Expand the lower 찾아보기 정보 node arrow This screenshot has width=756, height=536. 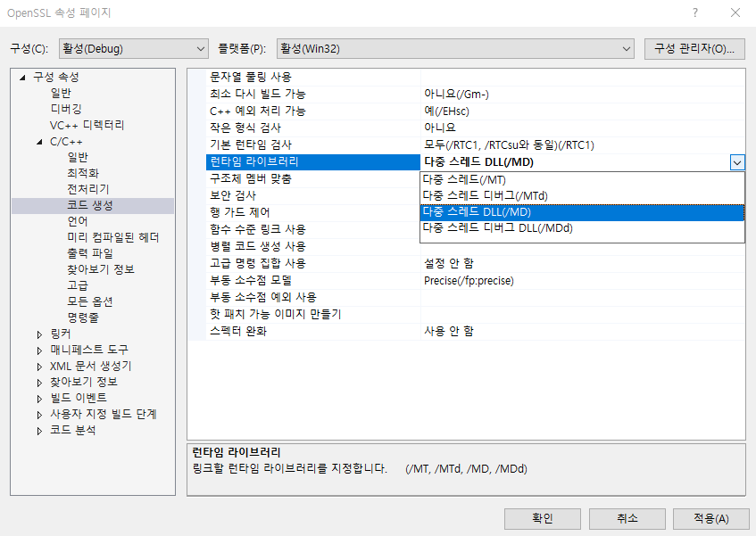click(x=39, y=383)
